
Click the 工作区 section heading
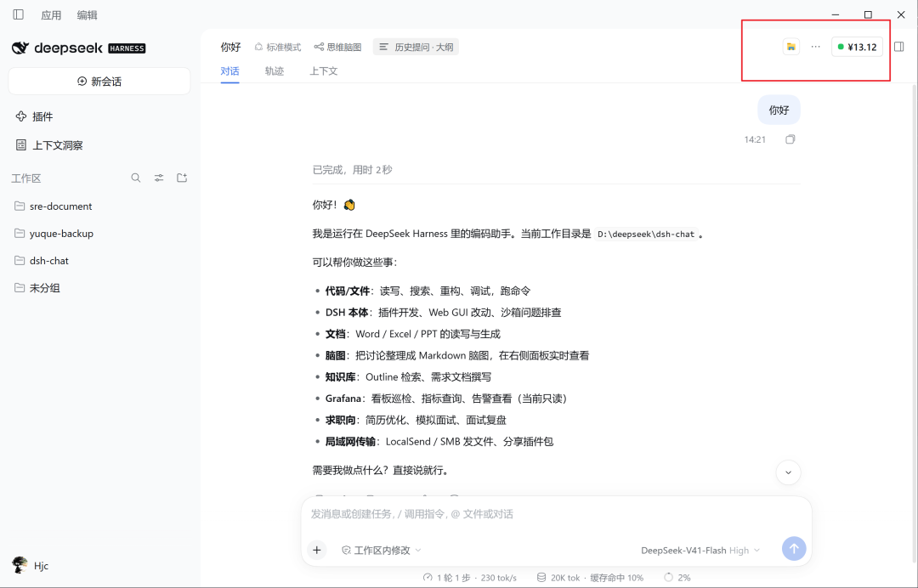pos(25,178)
